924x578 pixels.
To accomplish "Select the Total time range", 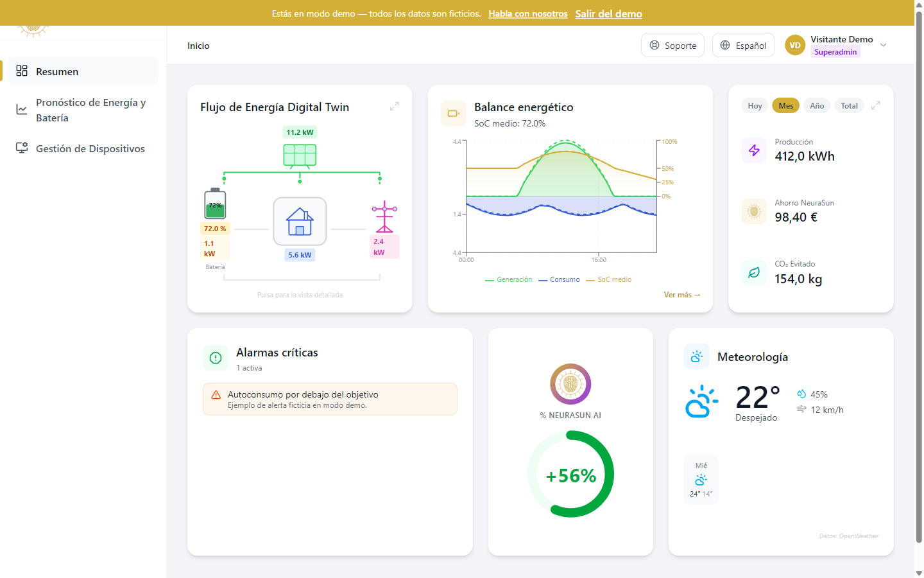I will 849,105.
